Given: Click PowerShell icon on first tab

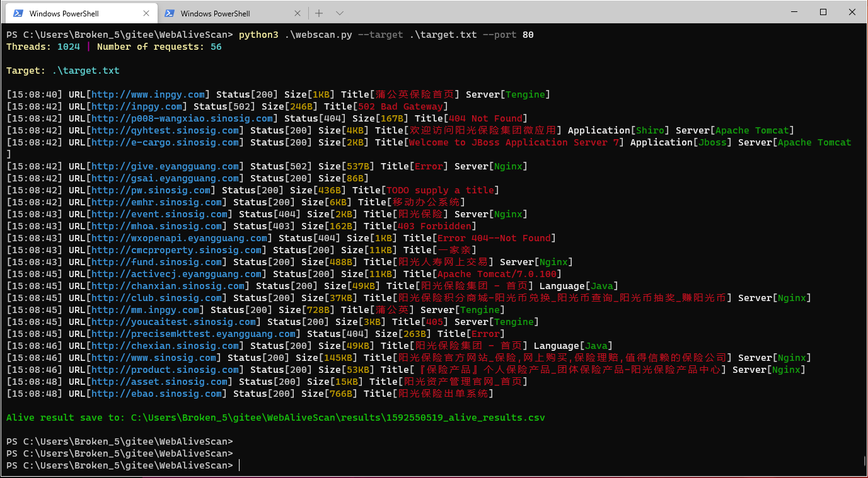Looking at the screenshot, I should (18, 13).
